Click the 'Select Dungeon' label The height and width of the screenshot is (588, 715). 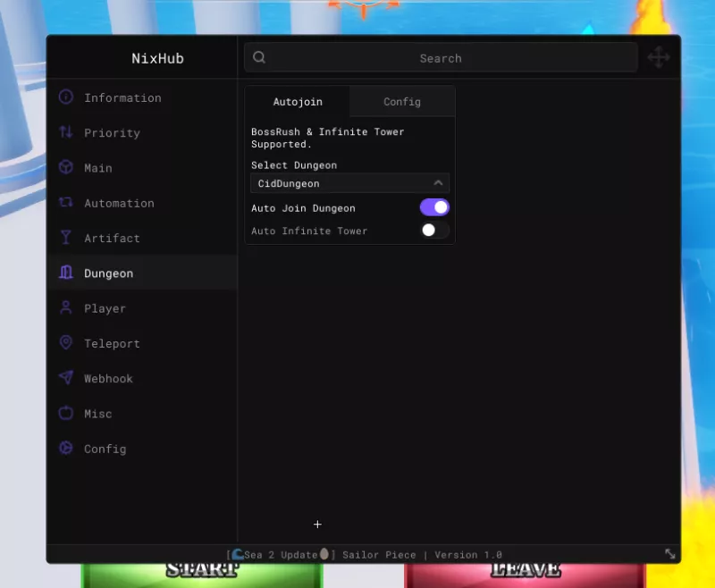(294, 165)
